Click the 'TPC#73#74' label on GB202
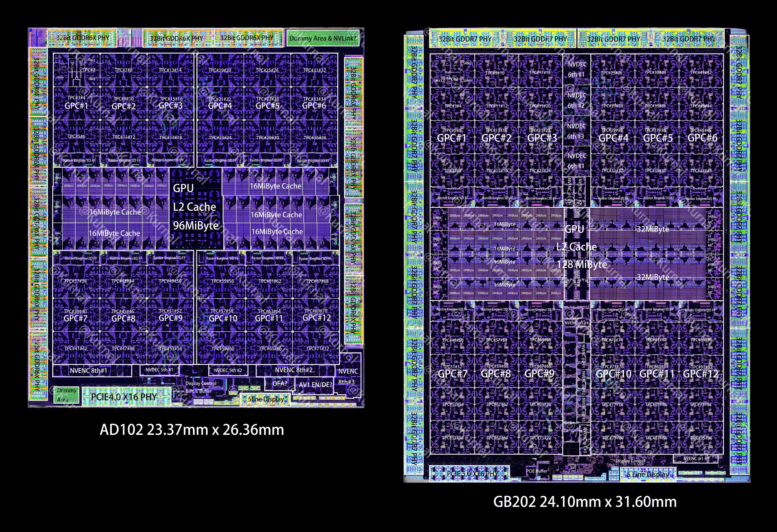The height and width of the screenshot is (532, 777). tap(612, 340)
